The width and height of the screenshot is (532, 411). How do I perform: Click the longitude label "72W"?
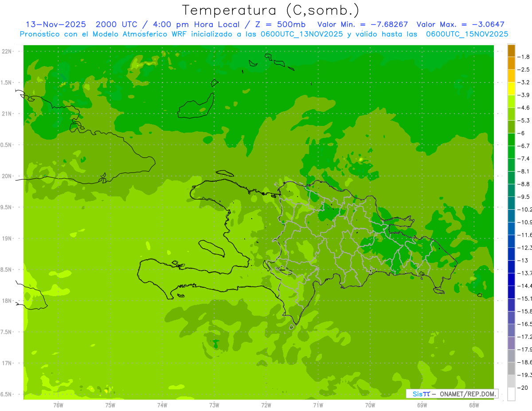point(266,404)
